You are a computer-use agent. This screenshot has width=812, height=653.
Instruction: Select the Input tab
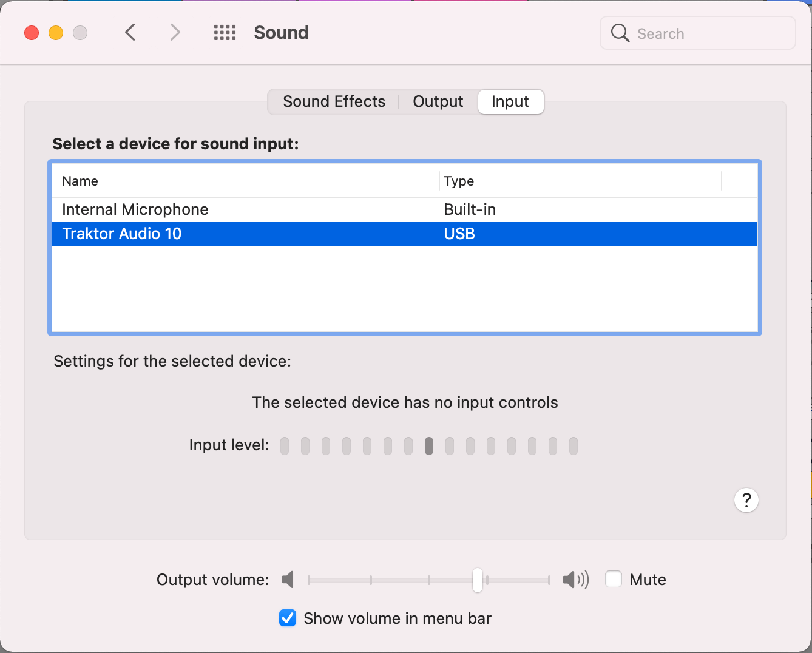510,101
